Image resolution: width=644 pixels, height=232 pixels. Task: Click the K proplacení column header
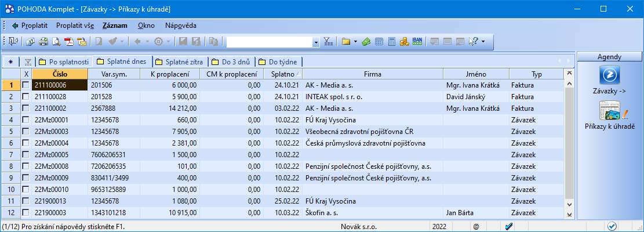coord(170,74)
